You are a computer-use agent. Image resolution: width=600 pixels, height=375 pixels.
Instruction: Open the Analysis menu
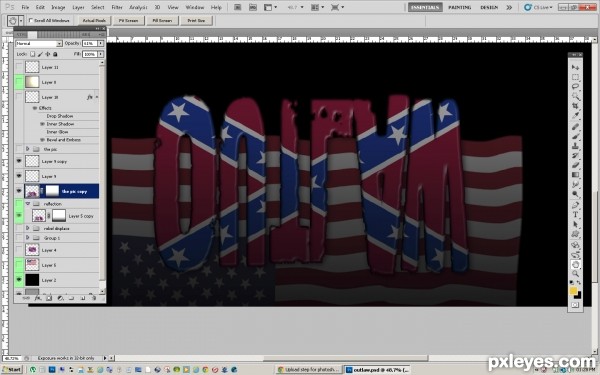point(138,7)
